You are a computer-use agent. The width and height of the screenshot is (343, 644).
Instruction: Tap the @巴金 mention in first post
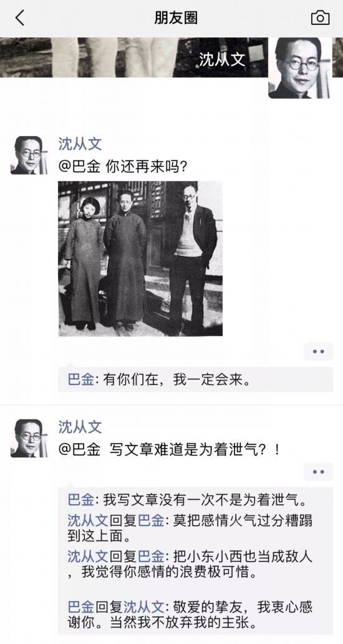tap(79, 167)
